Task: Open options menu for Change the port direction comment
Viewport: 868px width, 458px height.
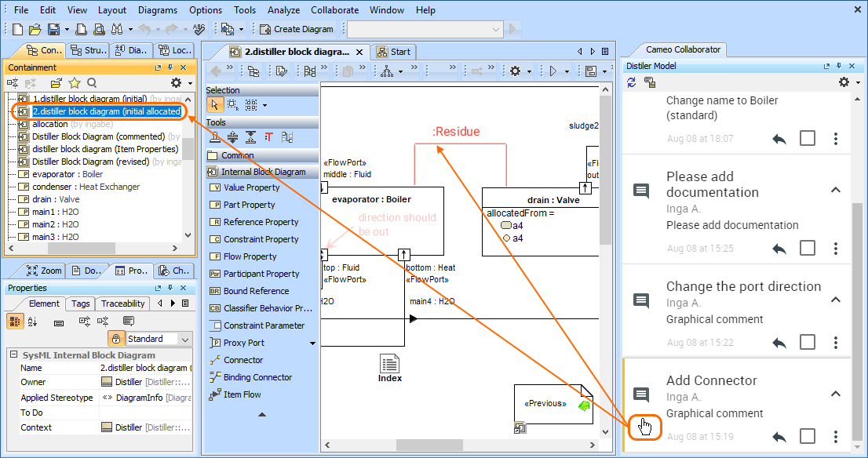Action: click(x=836, y=343)
